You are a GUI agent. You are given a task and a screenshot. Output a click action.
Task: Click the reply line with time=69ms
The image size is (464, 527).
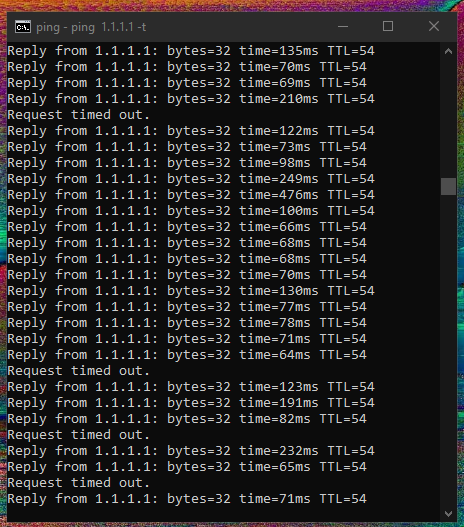coord(187,83)
